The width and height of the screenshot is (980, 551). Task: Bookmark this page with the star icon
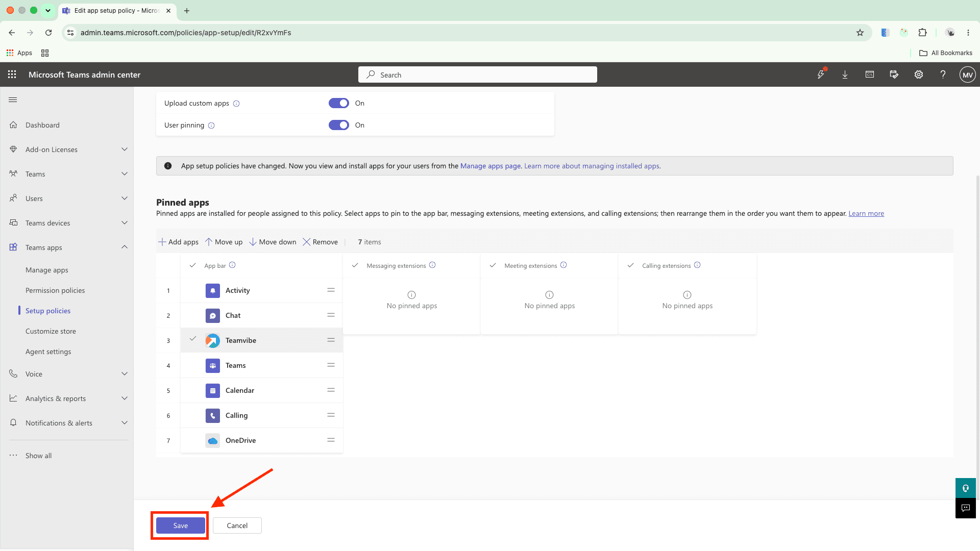click(x=860, y=33)
